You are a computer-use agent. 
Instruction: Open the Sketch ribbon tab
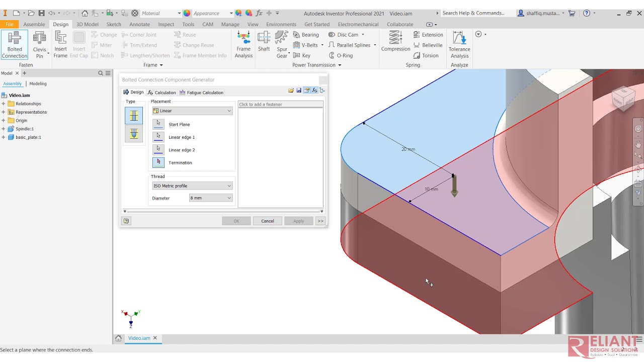(114, 24)
